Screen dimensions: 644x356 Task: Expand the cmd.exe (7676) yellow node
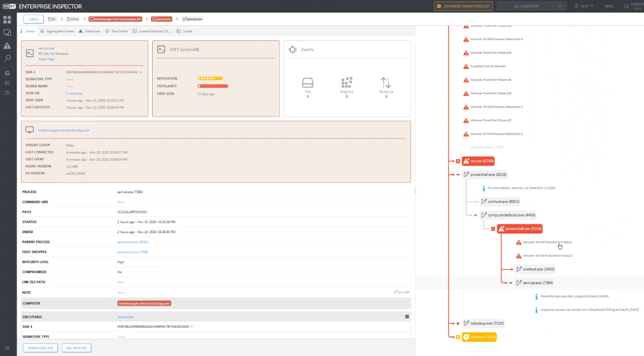(x=458, y=337)
